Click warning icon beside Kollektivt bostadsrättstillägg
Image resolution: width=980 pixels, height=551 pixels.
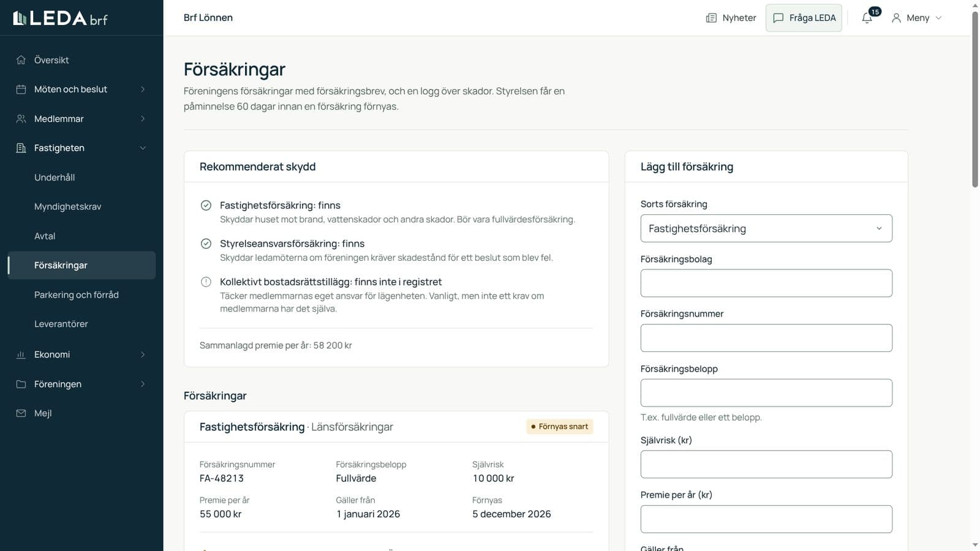(206, 282)
